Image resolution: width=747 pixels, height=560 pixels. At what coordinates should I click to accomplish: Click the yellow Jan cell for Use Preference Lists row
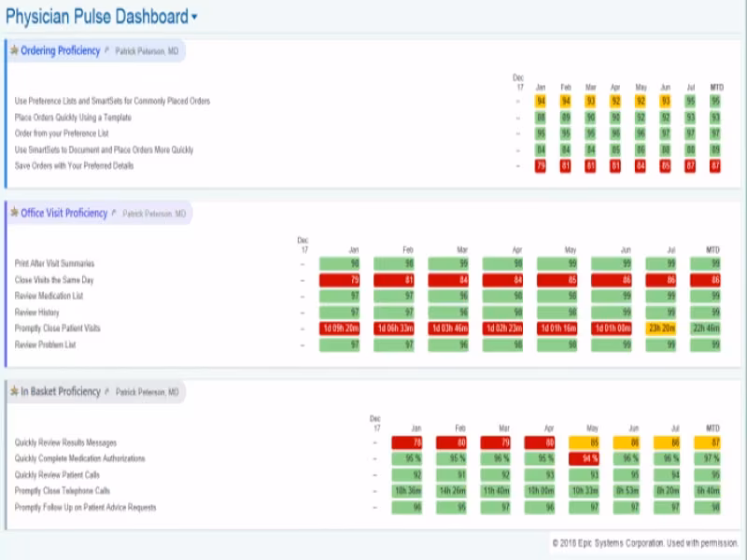[541, 101]
